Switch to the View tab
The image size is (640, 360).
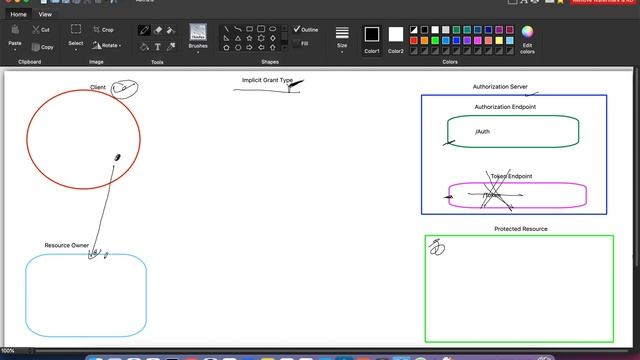(x=45, y=14)
